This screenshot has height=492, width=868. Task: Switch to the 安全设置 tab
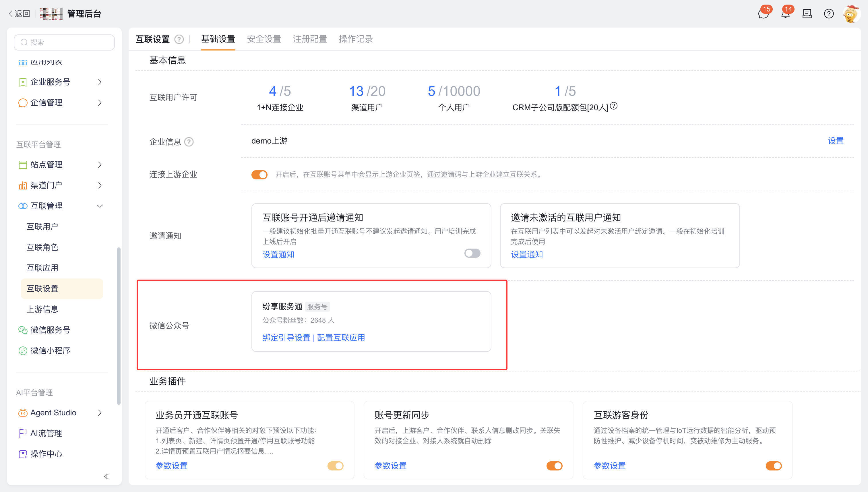[264, 39]
